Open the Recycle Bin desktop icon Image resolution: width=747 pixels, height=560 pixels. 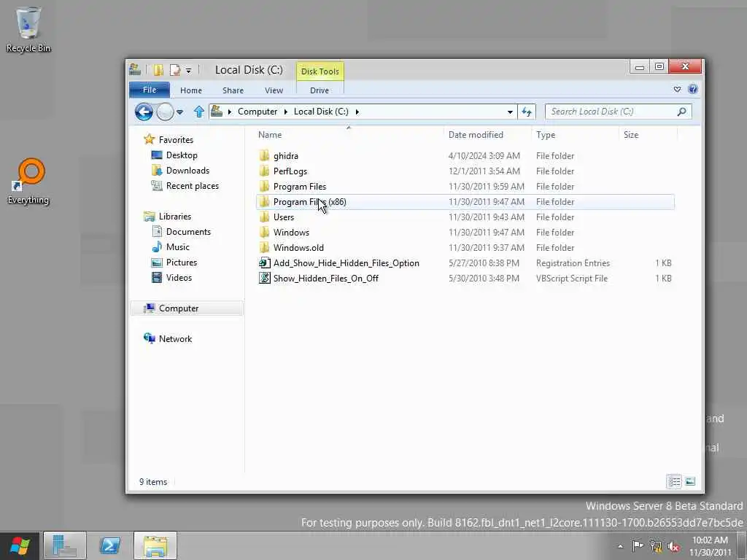pyautogui.click(x=28, y=28)
